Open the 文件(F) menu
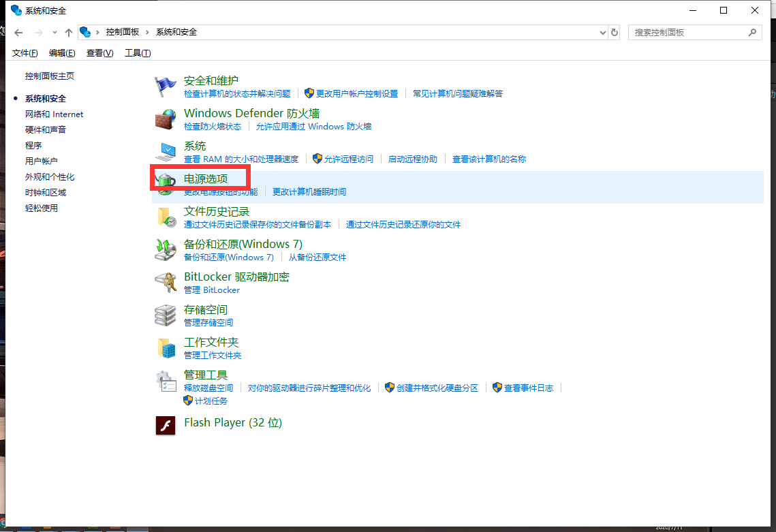776x532 pixels. coord(25,53)
